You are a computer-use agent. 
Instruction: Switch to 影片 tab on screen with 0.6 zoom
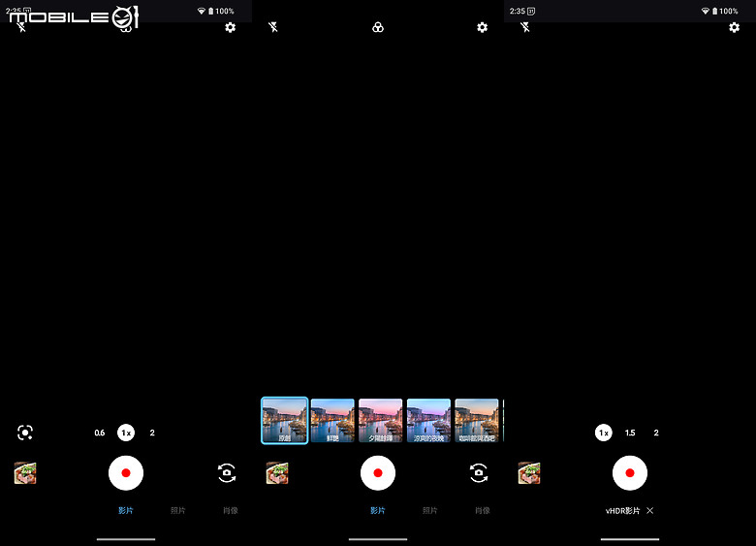[x=126, y=510]
